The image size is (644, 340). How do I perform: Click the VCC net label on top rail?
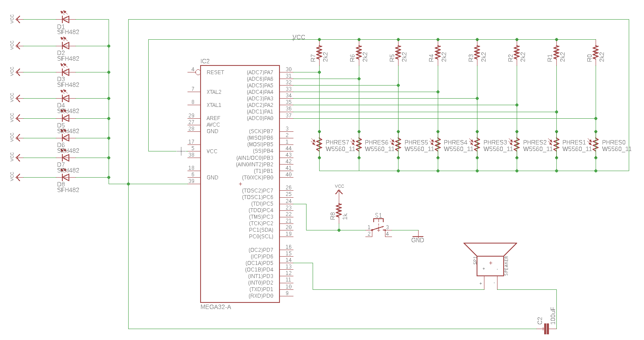click(299, 38)
